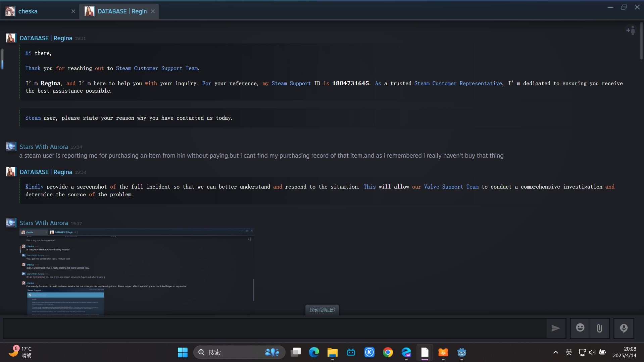Click the add friend to chat icon
Image resolution: width=644 pixels, height=362 pixels.
point(631,31)
